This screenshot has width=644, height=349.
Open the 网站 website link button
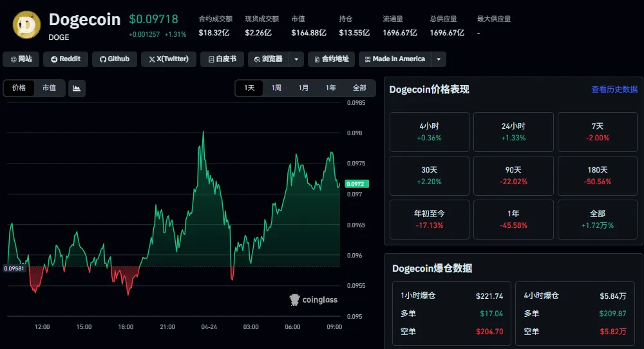click(21, 59)
